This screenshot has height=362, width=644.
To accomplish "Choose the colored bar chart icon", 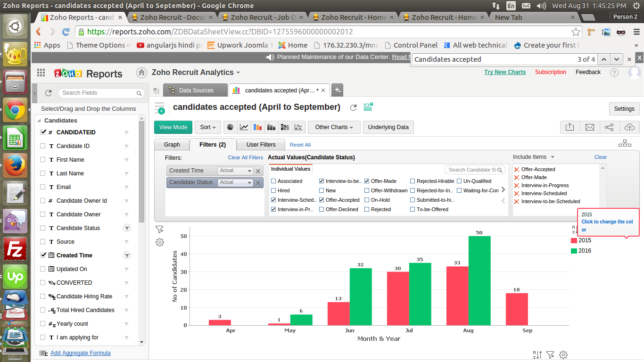I will point(257,127).
